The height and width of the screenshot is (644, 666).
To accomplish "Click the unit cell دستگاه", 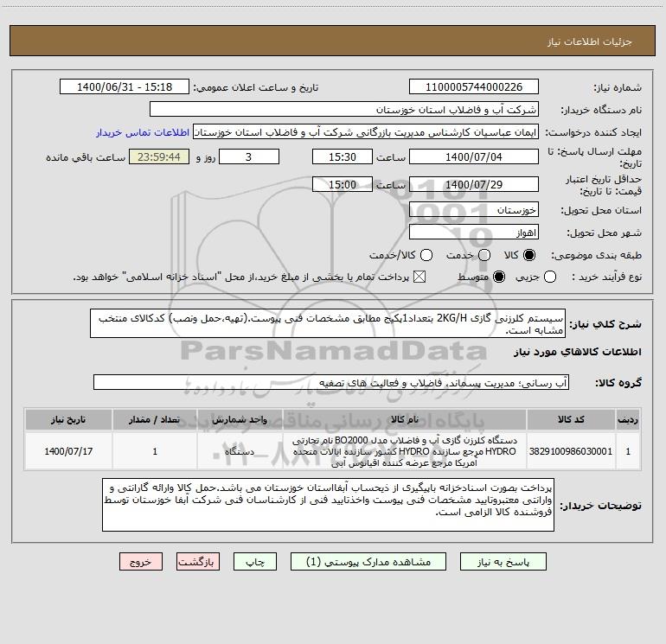I will (x=240, y=451).
